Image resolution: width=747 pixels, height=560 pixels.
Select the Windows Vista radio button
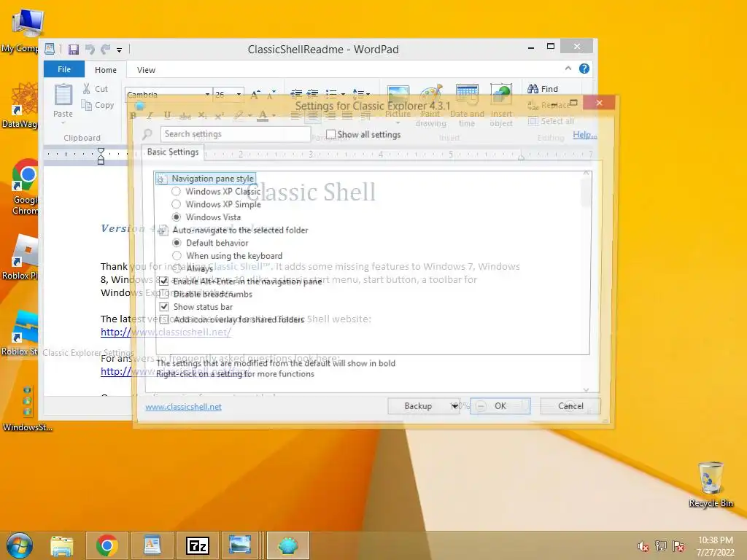(x=177, y=217)
